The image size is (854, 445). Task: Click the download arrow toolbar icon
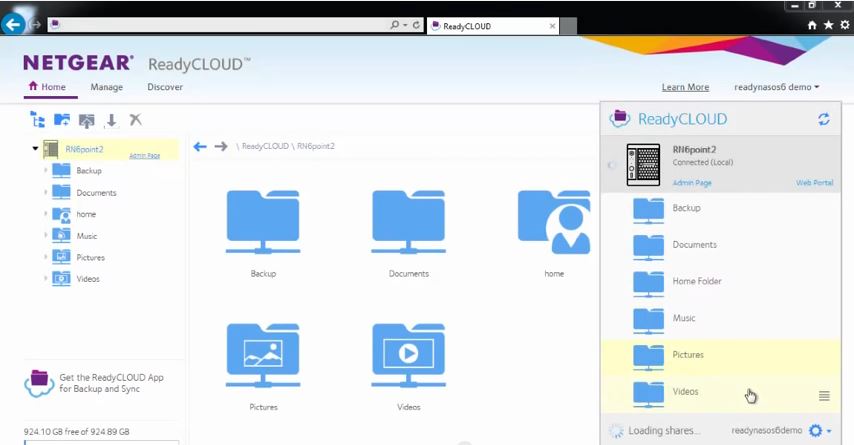pyautogui.click(x=111, y=120)
